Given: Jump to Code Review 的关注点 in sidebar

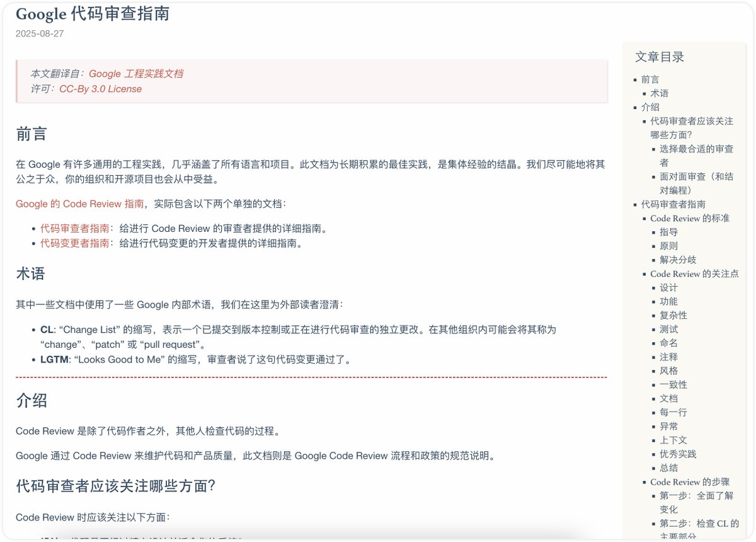Looking at the screenshot, I should 695,274.
